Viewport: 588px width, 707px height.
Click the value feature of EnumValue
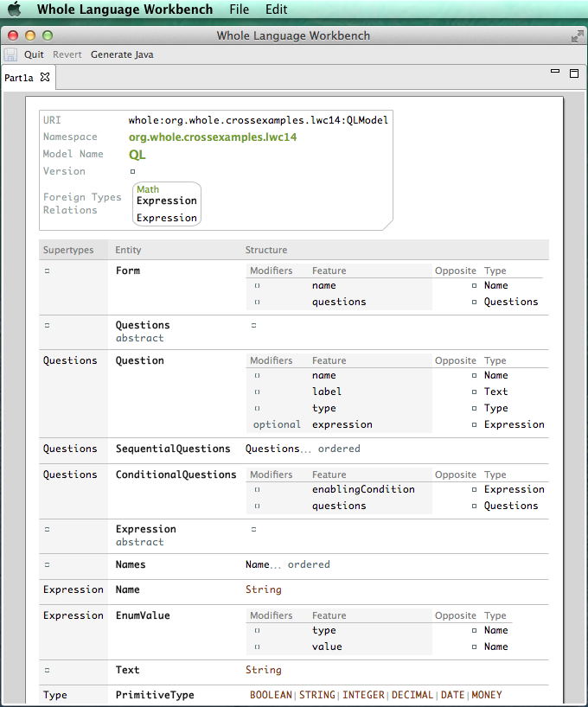click(327, 646)
